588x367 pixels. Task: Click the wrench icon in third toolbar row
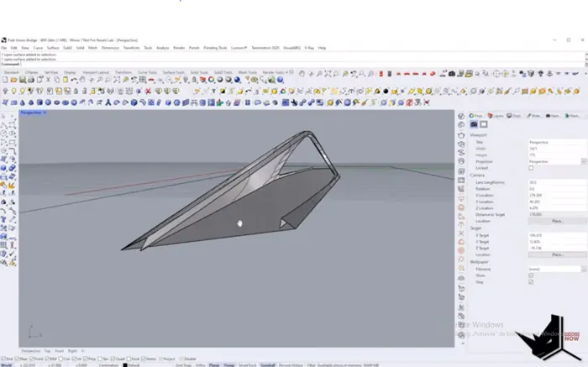294,102
